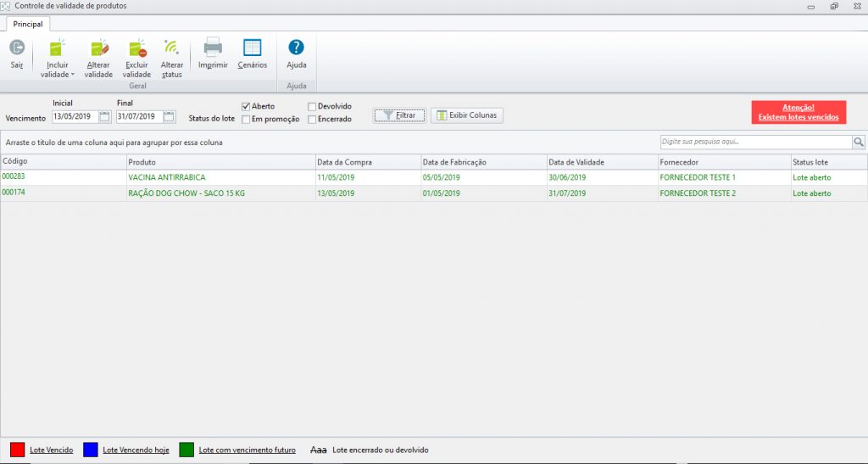Click the window app icon in title bar
Viewport: 868px width, 464px height.
(6, 6)
